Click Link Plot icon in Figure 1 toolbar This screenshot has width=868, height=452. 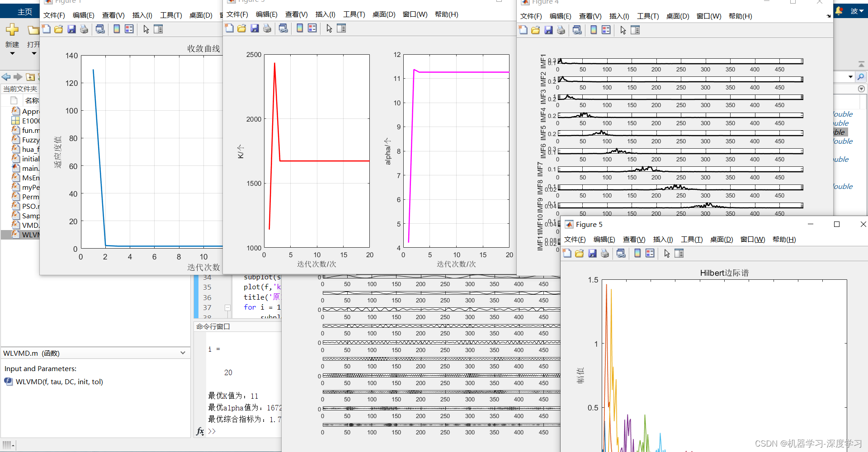100,29
